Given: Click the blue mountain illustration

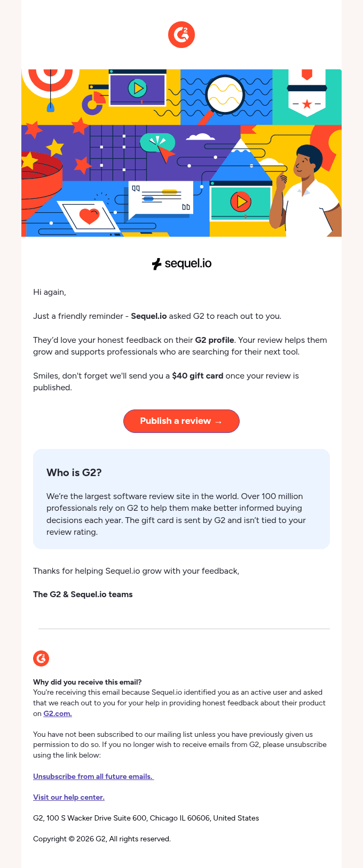Looking at the screenshot, I should (241, 160).
